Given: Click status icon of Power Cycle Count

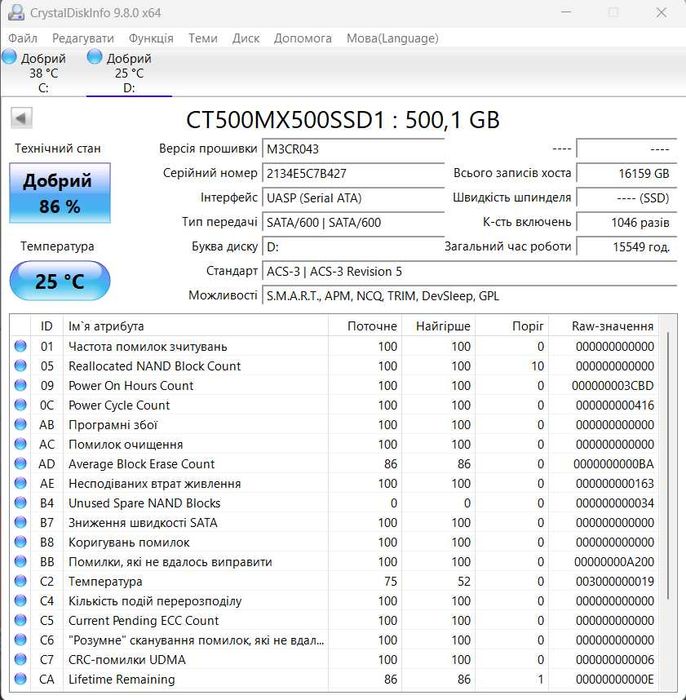Looking at the screenshot, I should [21, 405].
